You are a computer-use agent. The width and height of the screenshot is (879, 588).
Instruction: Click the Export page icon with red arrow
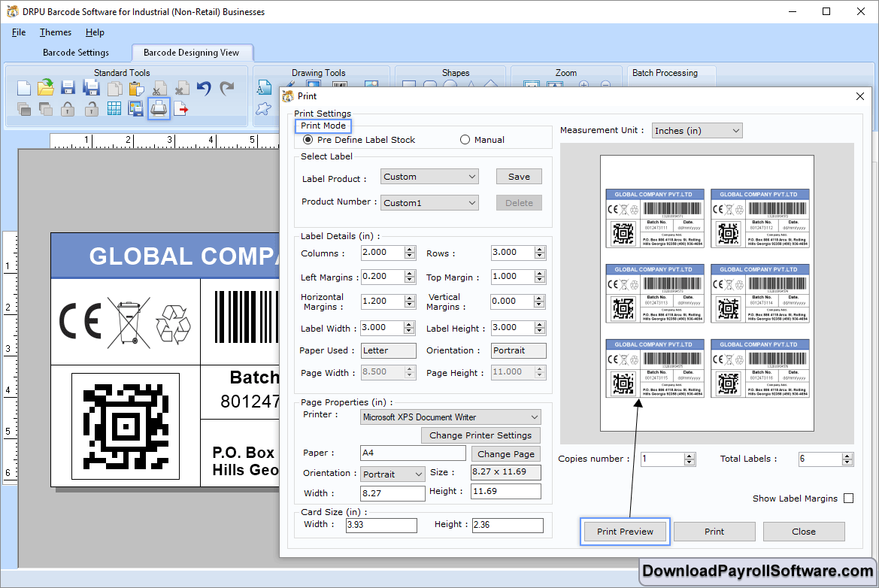pyautogui.click(x=181, y=109)
